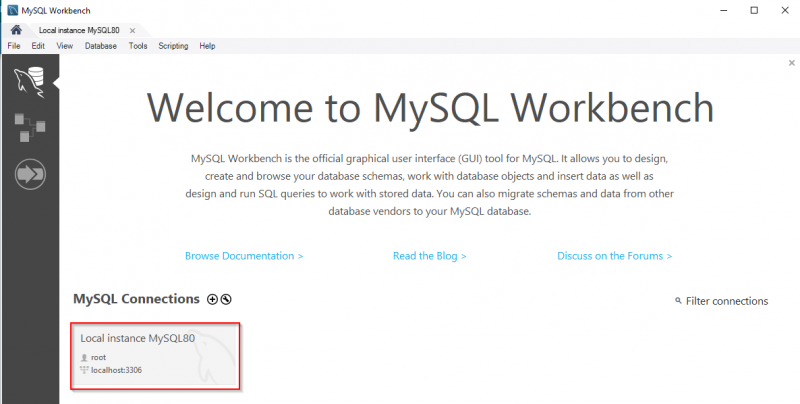The image size is (800, 404).
Task: Follow the Read the Blog link
Action: click(x=430, y=256)
